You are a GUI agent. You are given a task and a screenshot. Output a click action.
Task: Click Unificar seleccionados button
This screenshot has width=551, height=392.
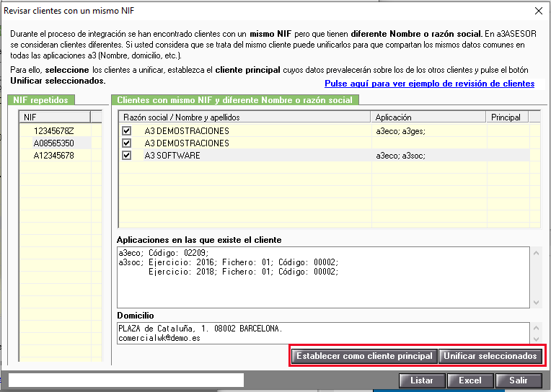point(490,356)
